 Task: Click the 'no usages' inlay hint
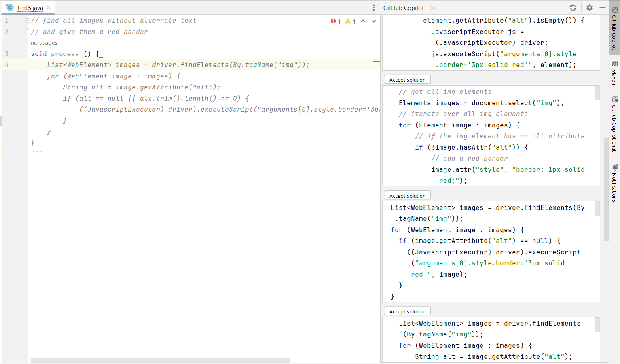44,43
